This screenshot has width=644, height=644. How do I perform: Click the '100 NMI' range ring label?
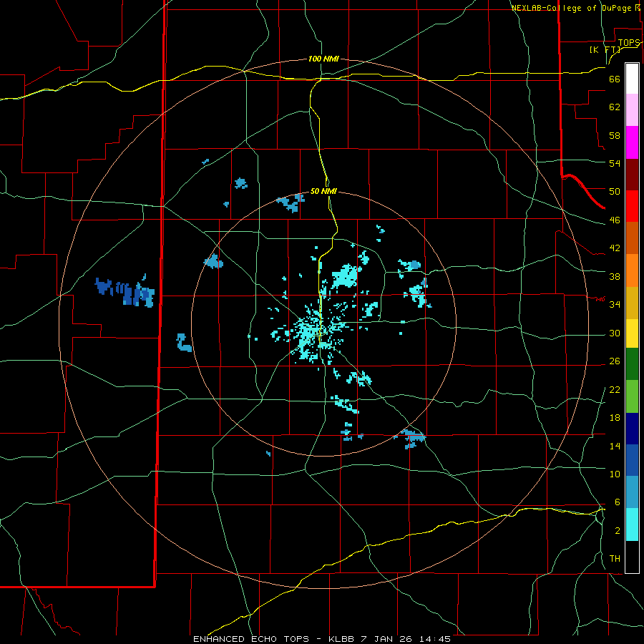(323, 59)
